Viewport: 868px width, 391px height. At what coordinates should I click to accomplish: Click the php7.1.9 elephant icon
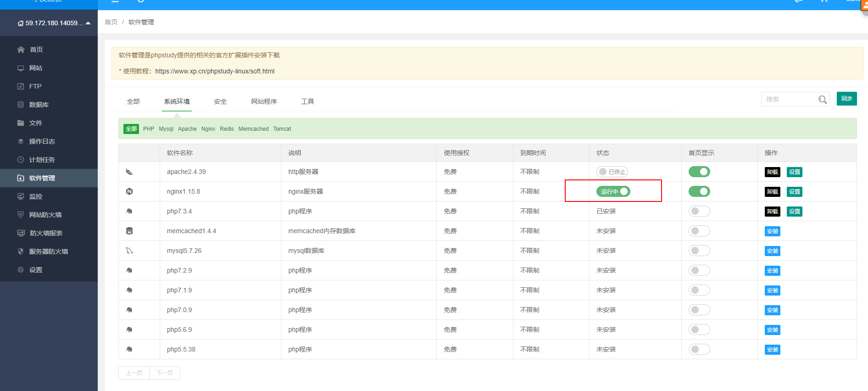(129, 290)
